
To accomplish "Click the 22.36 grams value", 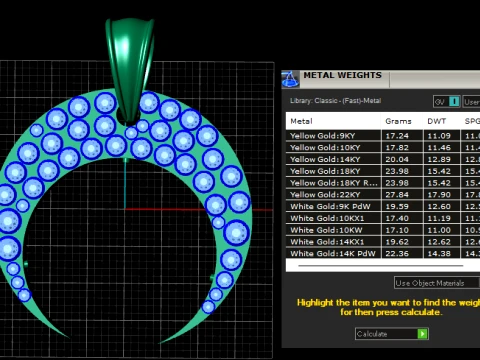I will 397,253.
